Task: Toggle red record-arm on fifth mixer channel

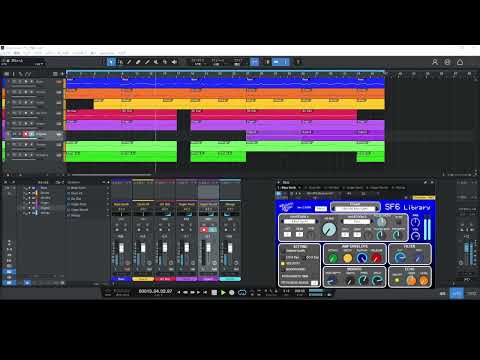Action: pos(204,230)
